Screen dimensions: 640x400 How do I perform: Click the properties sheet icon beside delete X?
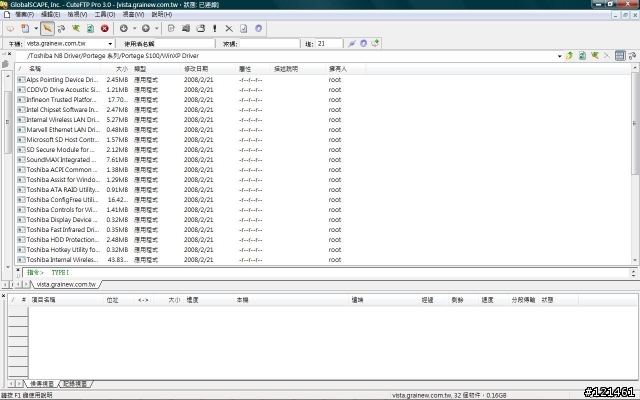pos(244,29)
